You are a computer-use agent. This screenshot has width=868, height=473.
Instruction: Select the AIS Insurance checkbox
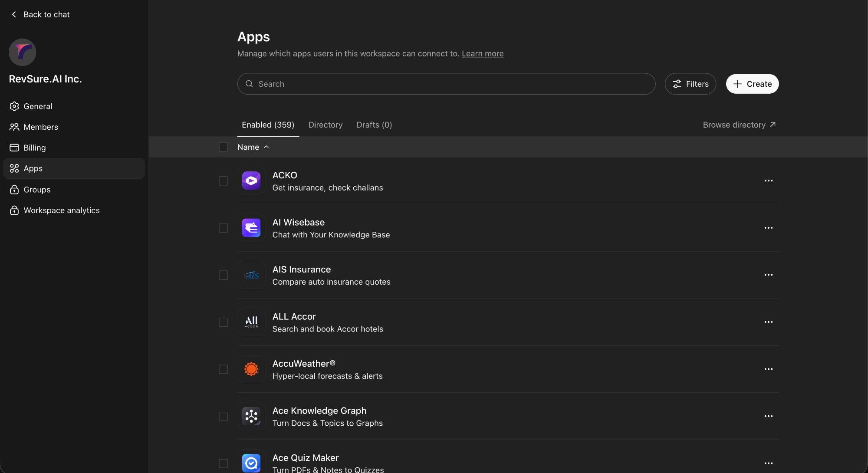[224, 275]
